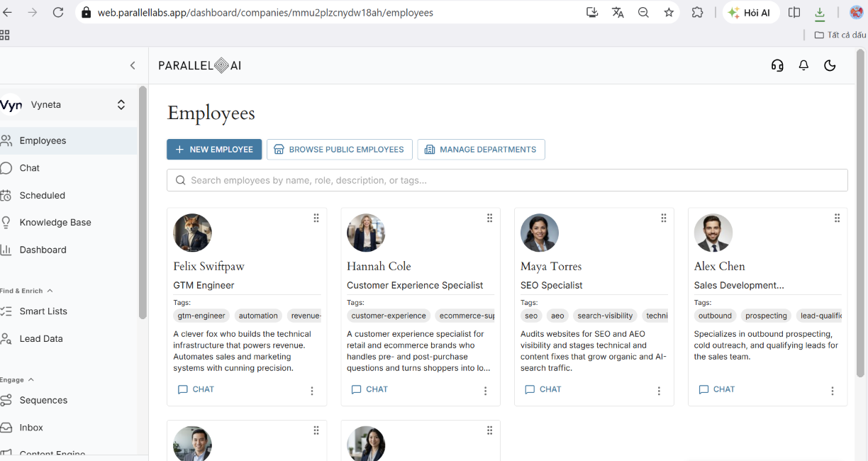
Task: Start chat with Hannah Cole
Action: (369, 389)
